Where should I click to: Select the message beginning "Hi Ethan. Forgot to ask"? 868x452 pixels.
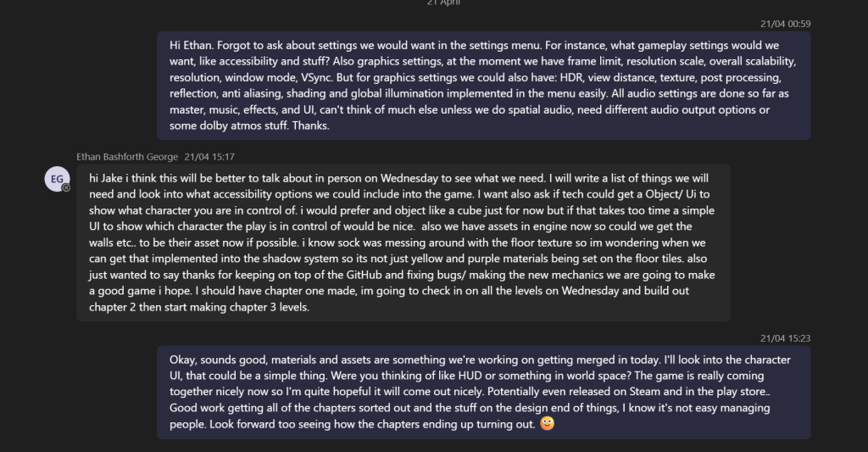483,86
